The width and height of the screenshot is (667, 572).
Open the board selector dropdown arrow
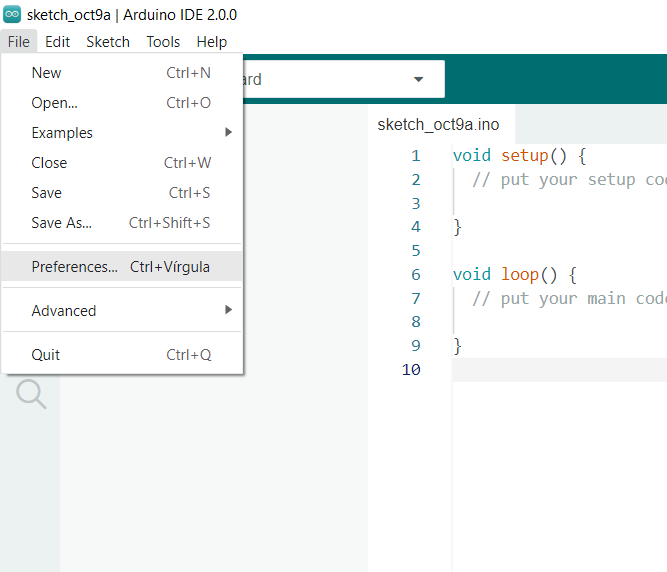419,80
